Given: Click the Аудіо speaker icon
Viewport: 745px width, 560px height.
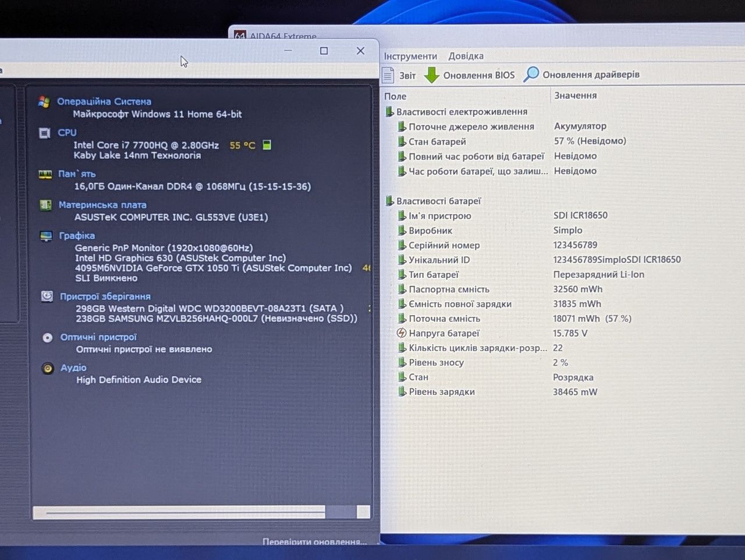Looking at the screenshot, I should pos(48,368).
